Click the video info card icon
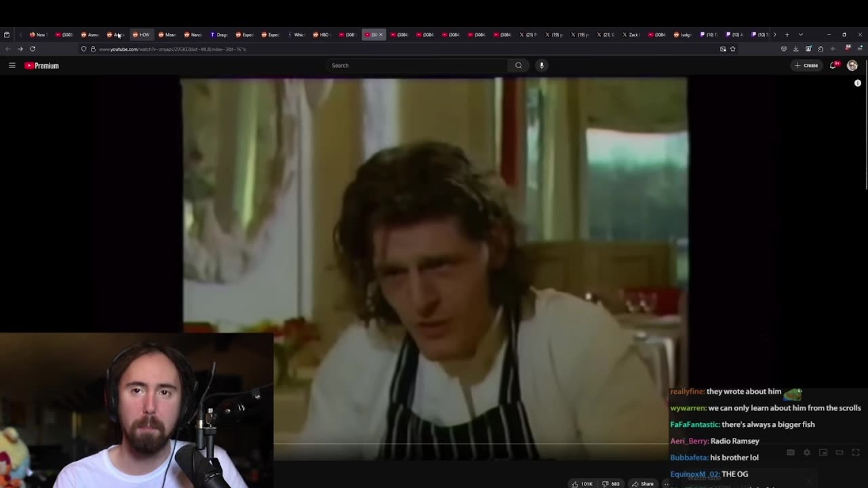The height and width of the screenshot is (488, 868). click(x=858, y=83)
